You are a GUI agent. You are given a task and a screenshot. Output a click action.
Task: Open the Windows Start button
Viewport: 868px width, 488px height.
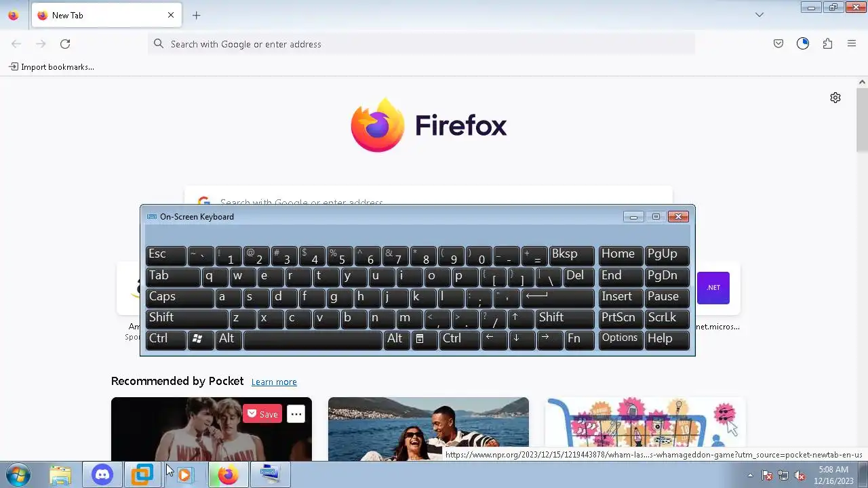17,475
